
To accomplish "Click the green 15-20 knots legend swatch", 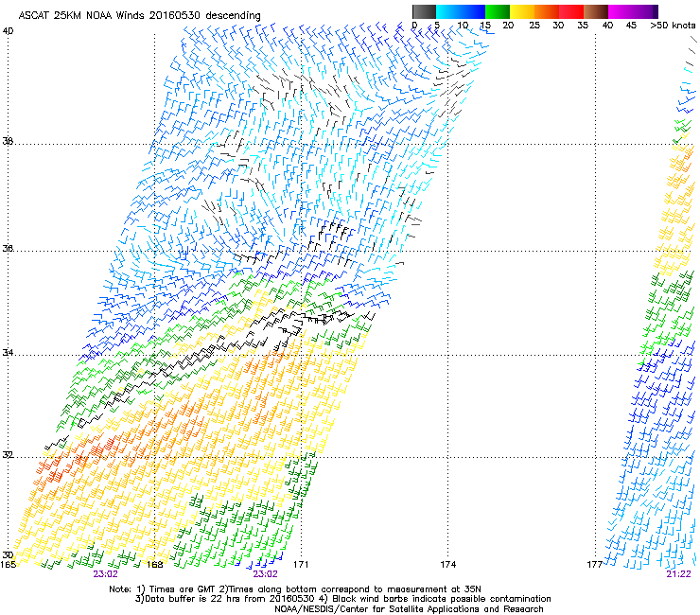I will (x=498, y=11).
